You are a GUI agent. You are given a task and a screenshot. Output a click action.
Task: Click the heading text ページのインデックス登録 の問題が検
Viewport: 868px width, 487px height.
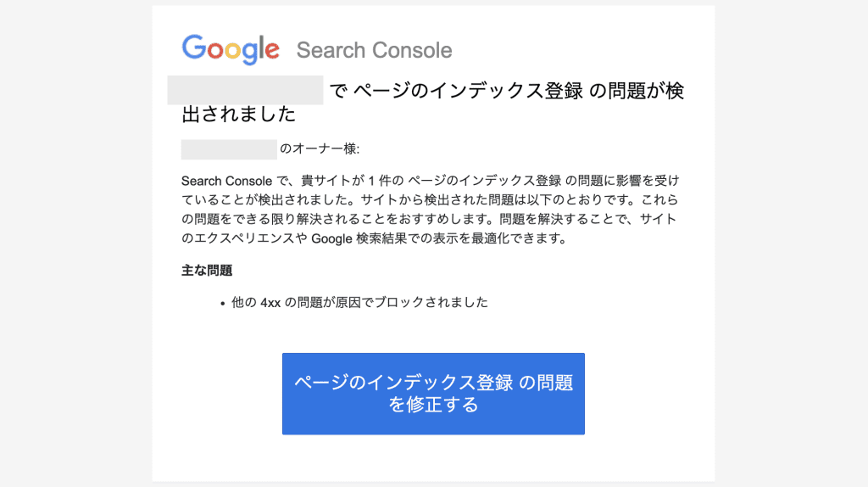(519, 91)
